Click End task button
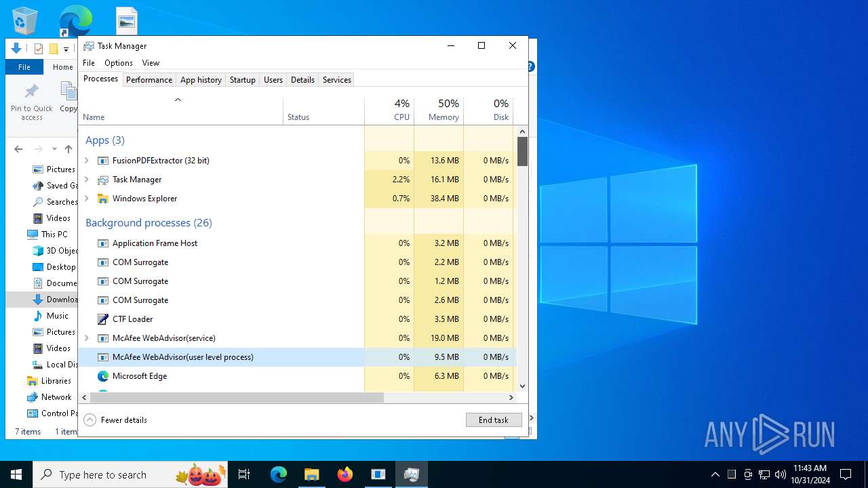Image resolution: width=868 pixels, height=488 pixels. point(494,420)
